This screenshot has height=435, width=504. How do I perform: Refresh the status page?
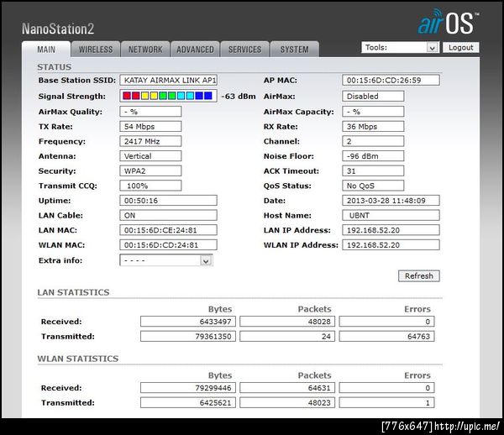coord(419,276)
